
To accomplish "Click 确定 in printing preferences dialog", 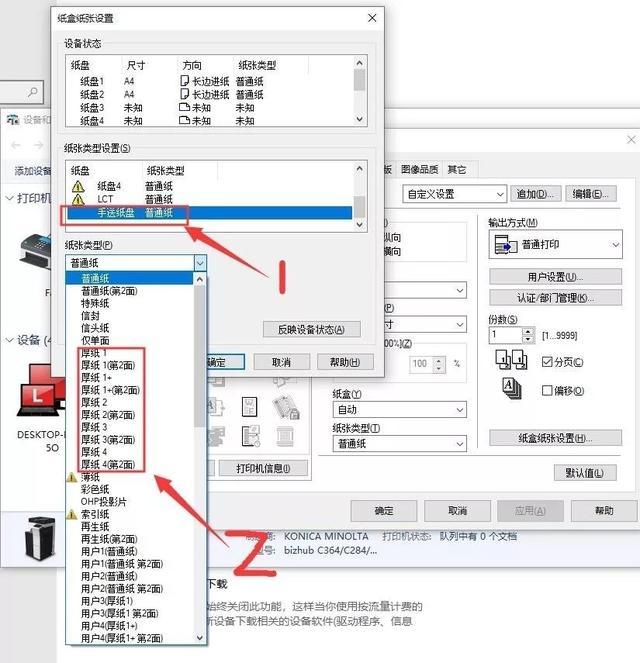I will point(384,511).
